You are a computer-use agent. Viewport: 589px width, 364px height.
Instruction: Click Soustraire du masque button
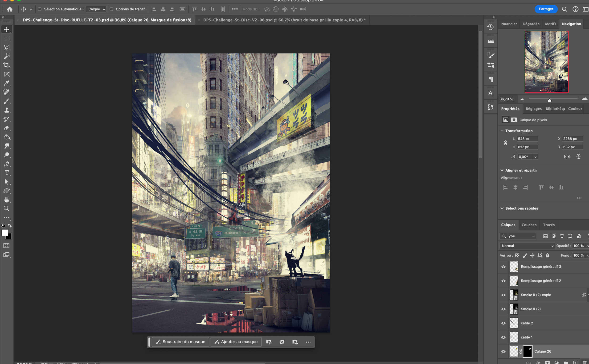[x=180, y=342]
